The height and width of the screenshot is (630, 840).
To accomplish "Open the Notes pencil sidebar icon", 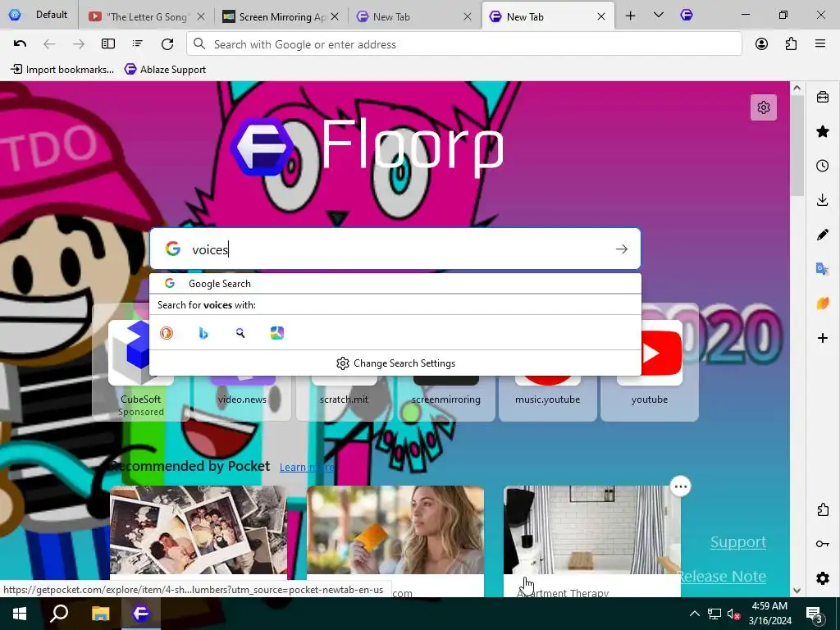I will tap(822, 235).
